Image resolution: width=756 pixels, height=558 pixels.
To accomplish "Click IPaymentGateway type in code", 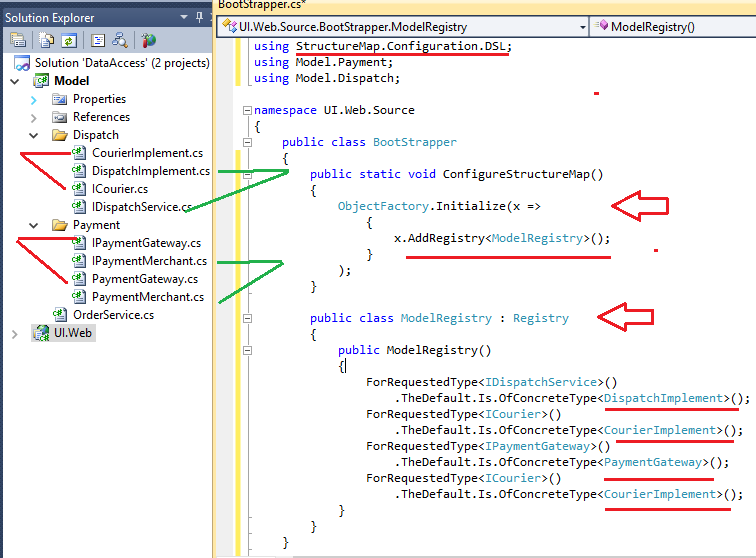I will (x=538, y=446).
